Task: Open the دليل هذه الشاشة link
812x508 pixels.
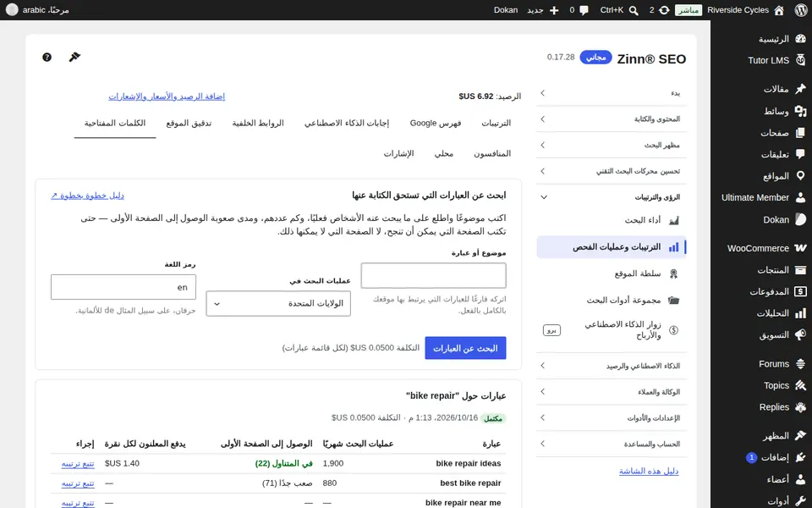Action: [649, 472]
